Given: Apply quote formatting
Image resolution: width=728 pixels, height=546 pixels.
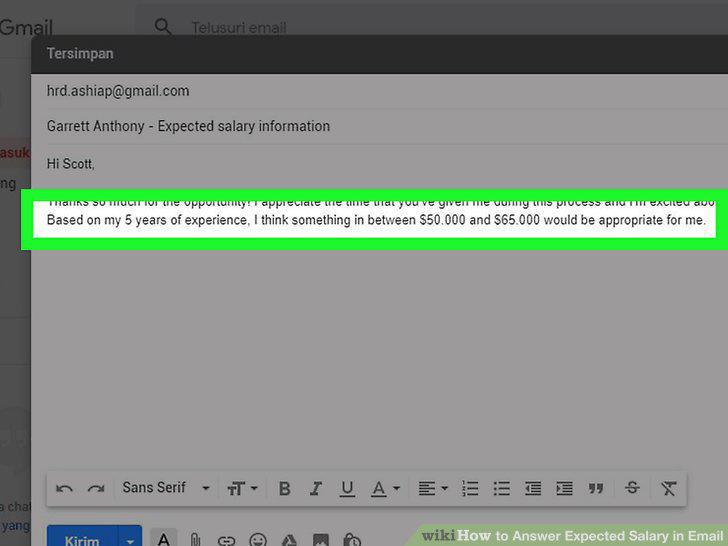Looking at the screenshot, I should coord(596,488).
